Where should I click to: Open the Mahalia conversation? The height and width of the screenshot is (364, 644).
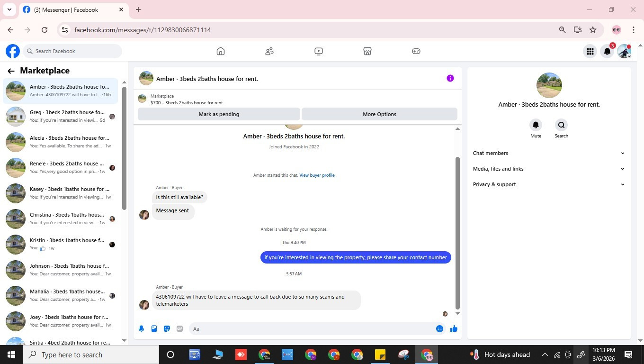click(x=61, y=295)
